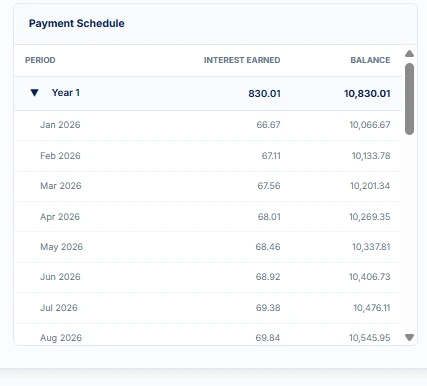This screenshot has width=427, height=386.
Task: Select Apr 2026 interest 68.01
Action: (x=269, y=217)
